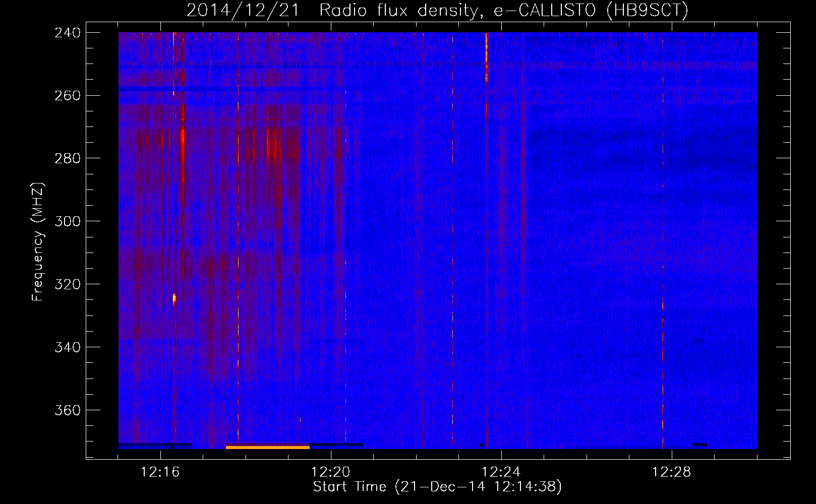This screenshot has width=816, height=504.
Task: Click the 360 frequency tick label
Action: pos(68,411)
